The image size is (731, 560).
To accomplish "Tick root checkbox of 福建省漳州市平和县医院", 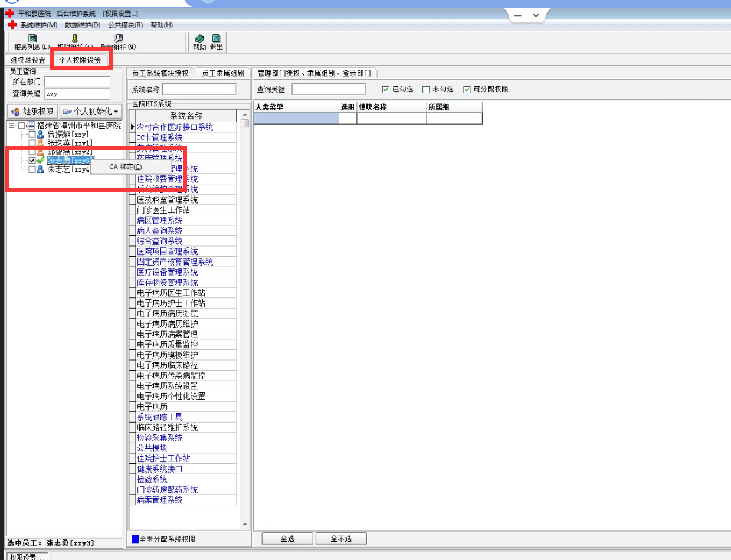I will [x=22, y=126].
